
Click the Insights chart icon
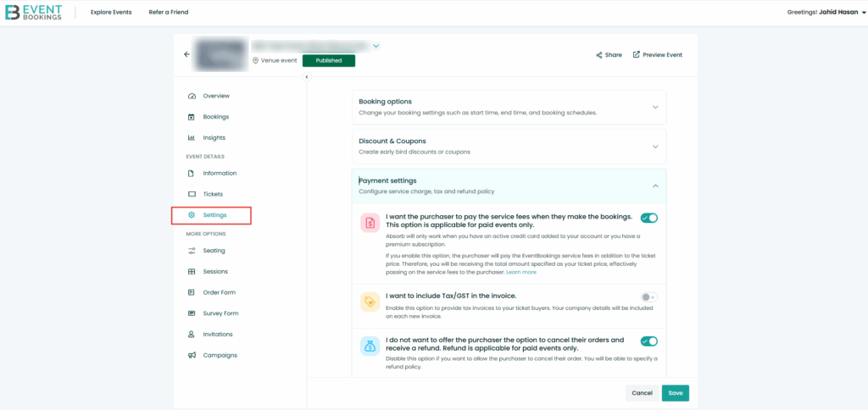(192, 137)
